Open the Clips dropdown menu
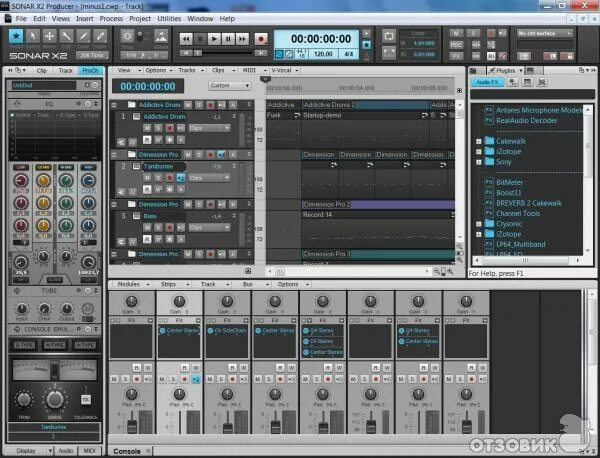 [222, 70]
